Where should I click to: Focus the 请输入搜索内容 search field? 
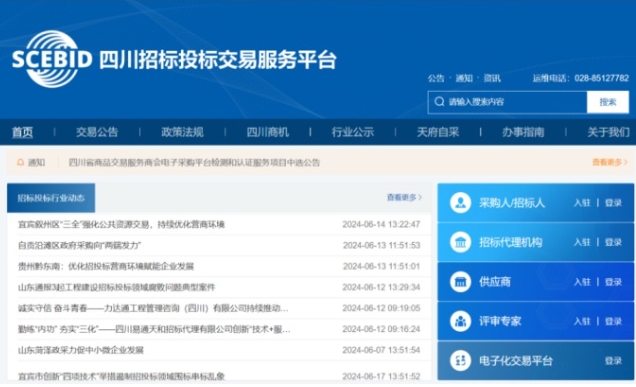[507, 102]
